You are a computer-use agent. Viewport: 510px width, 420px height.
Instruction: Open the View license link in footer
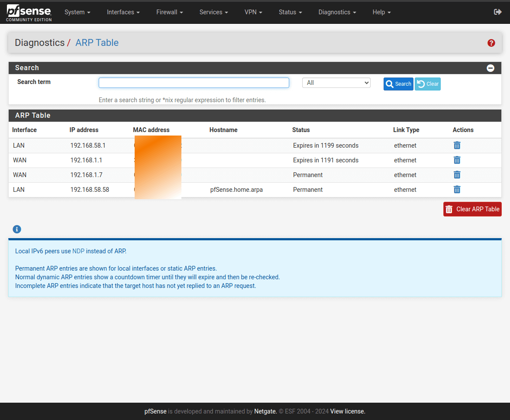[348, 411]
